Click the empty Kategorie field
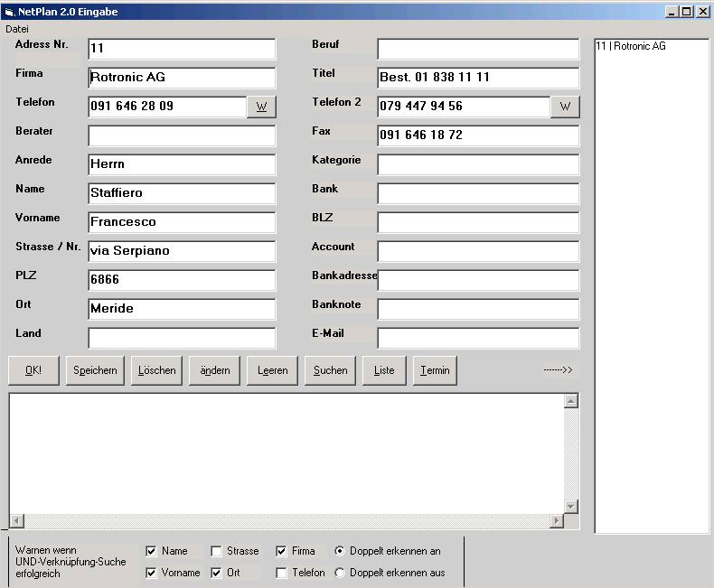This screenshot has width=714, height=588. [x=478, y=164]
